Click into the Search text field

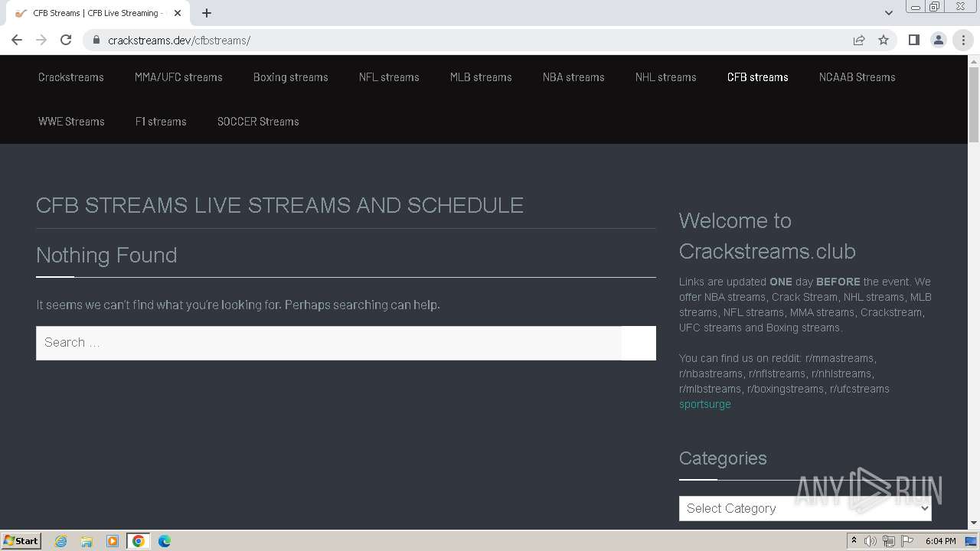pos(329,343)
